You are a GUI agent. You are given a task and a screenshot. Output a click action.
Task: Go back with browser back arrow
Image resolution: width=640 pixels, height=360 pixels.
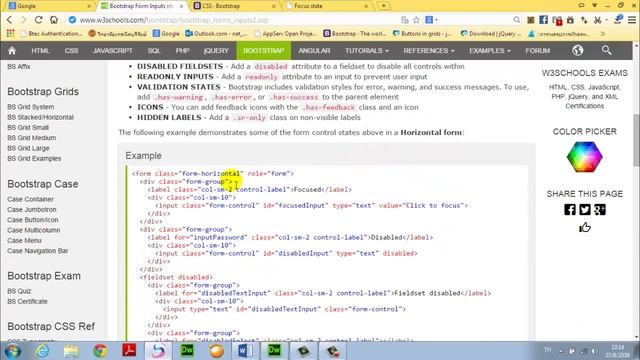pyautogui.click(x=10, y=20)
